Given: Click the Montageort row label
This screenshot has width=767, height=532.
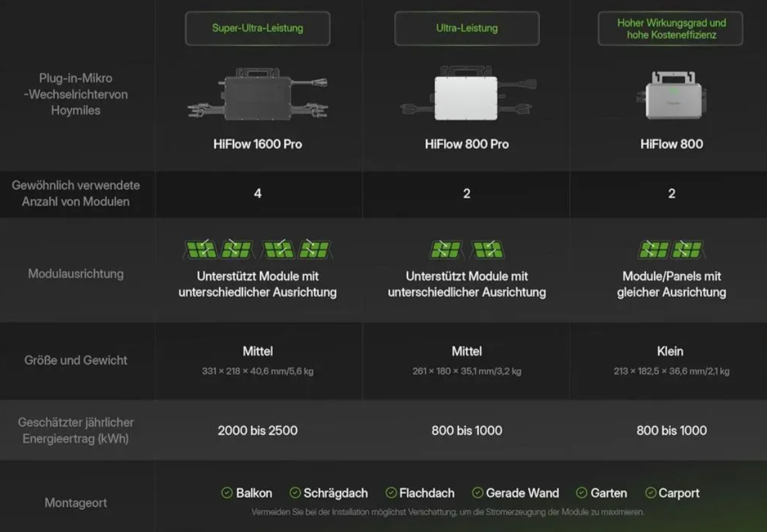Looking at the screenshot, I should click(76, 503).
